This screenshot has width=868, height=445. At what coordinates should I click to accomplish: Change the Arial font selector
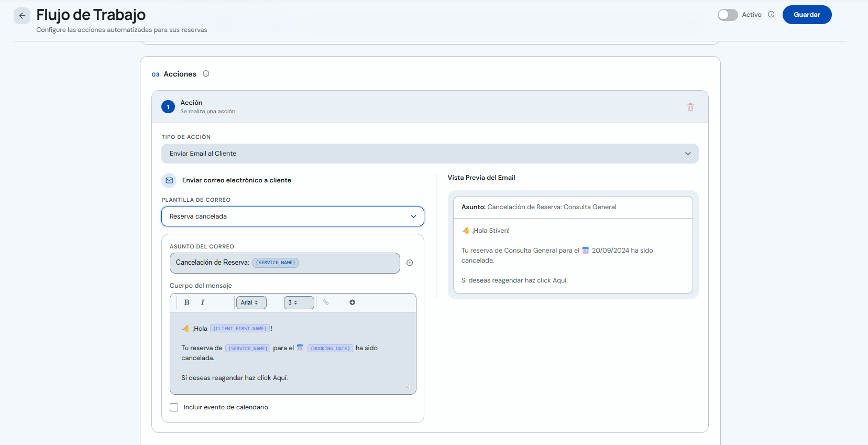point(251,302)
